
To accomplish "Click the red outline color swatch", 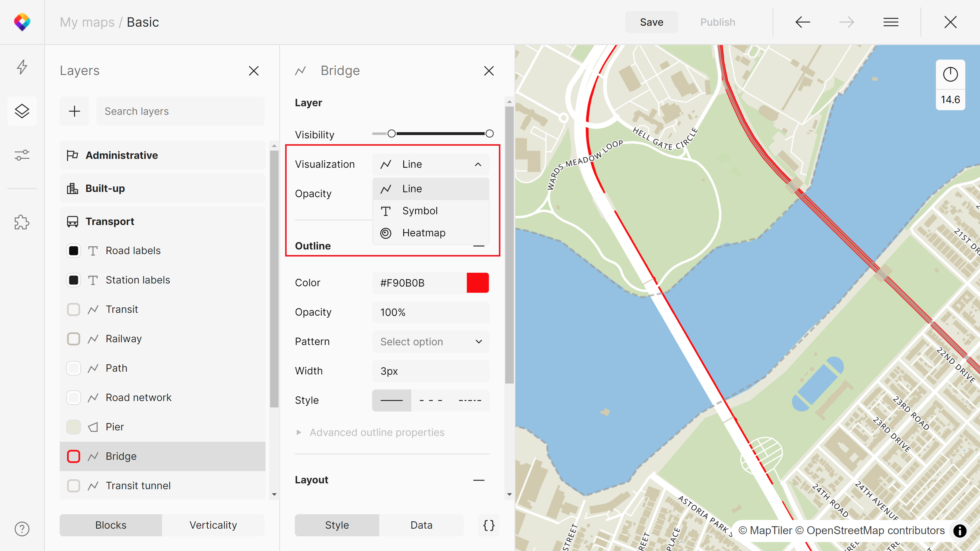I will tap(477, 283).
